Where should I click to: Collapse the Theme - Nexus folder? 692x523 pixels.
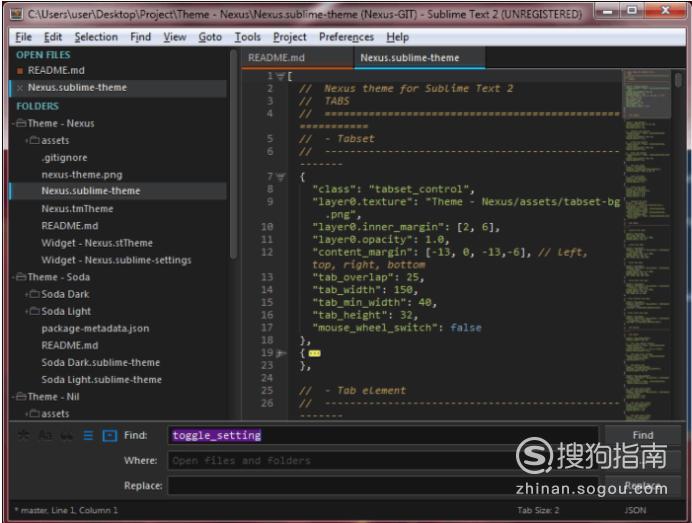[x=20, y=124]
